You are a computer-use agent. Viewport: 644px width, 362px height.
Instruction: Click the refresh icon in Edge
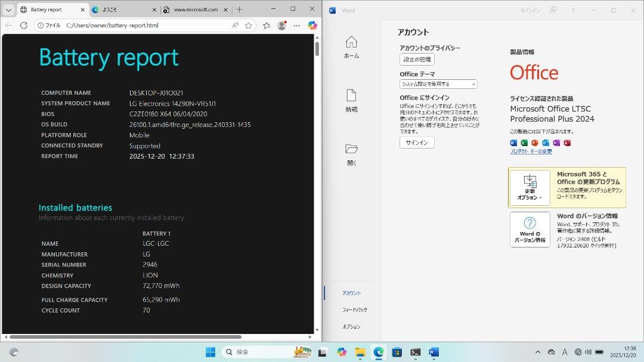tap(24, 25)
